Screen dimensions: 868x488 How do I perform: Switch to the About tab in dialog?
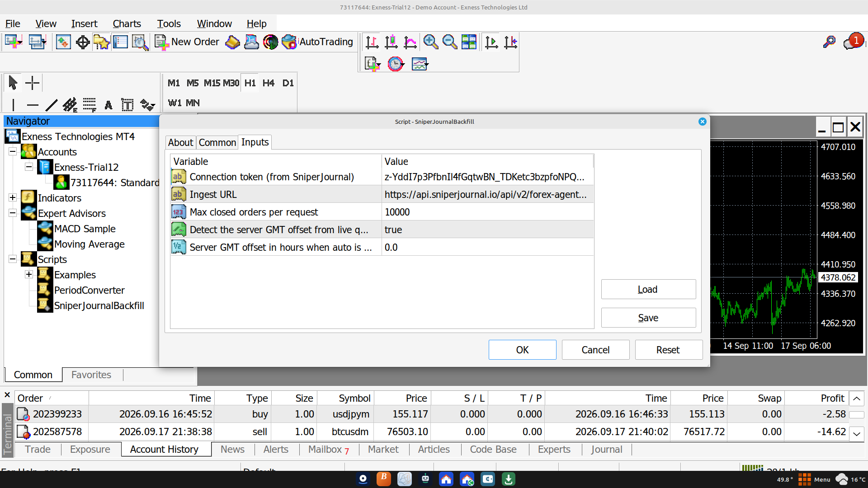tap(180, 142)
